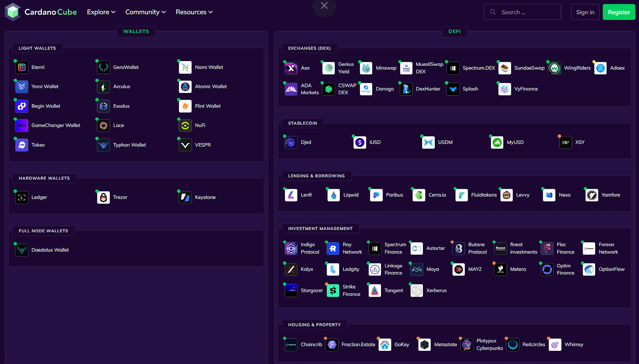Open the USDM icon
Image resolution: width=639 pixels, height=364 pixels.
click(x=429, y=142)
